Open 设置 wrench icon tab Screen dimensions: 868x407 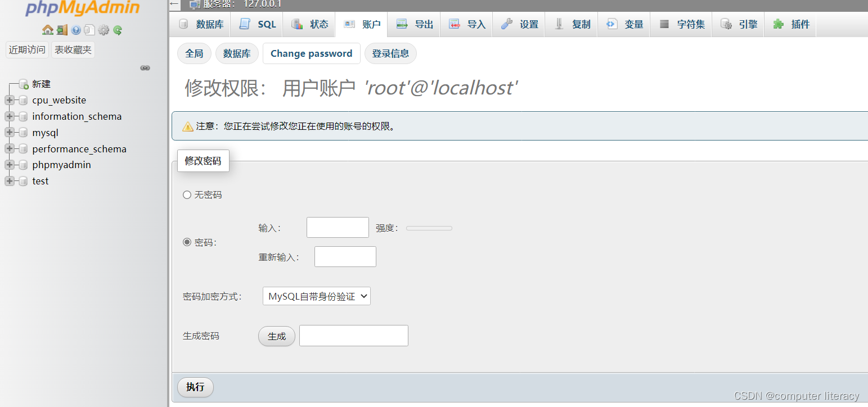pos(507,24)
